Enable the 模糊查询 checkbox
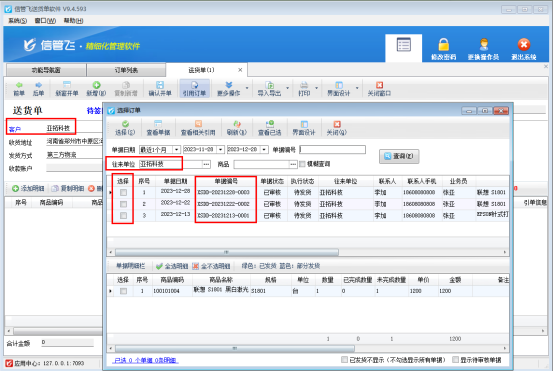Image resolution: width=554 pixels, height=371 pixels. coord(302,164)
